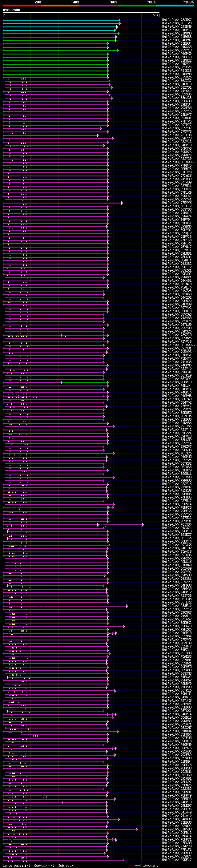This screenshot has width=197, height=868.
Task: Select the label UniRef100_P22686
Action: [x=177, y=751]
